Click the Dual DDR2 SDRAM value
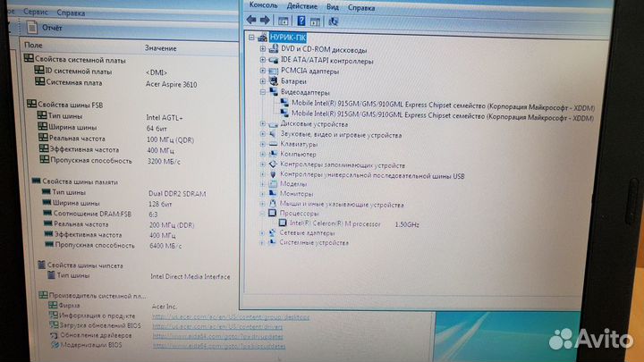 pos(177,193)
